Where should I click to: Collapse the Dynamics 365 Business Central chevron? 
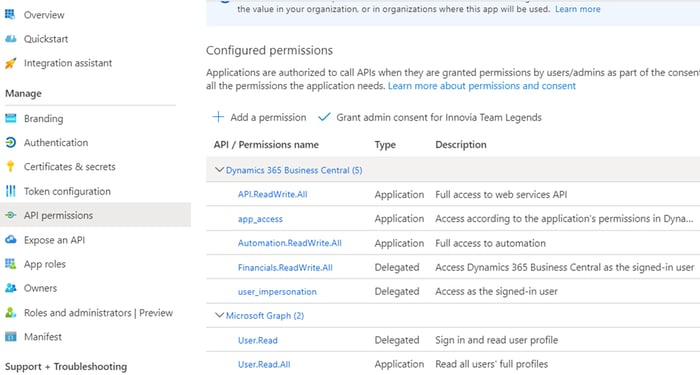pos(219,170)
